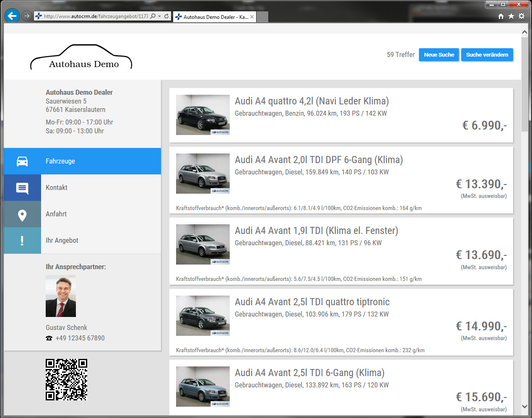Click the specs line with 103.906 km
The height and width of the screenshot is (418, 532).
tap(312, 314)
